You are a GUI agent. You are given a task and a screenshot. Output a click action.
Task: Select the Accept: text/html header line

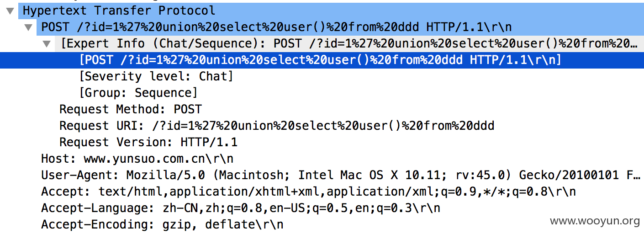(x=309, y=192)
